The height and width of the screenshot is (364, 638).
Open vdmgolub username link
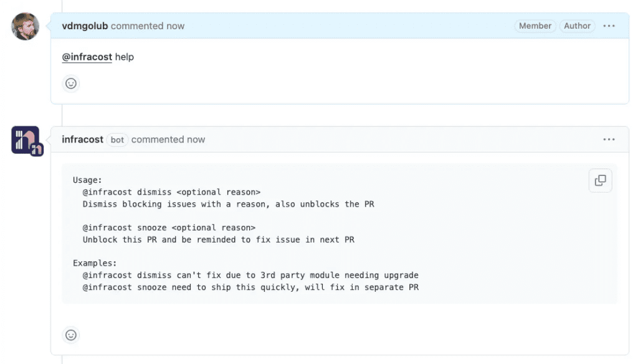coord(85,26)
